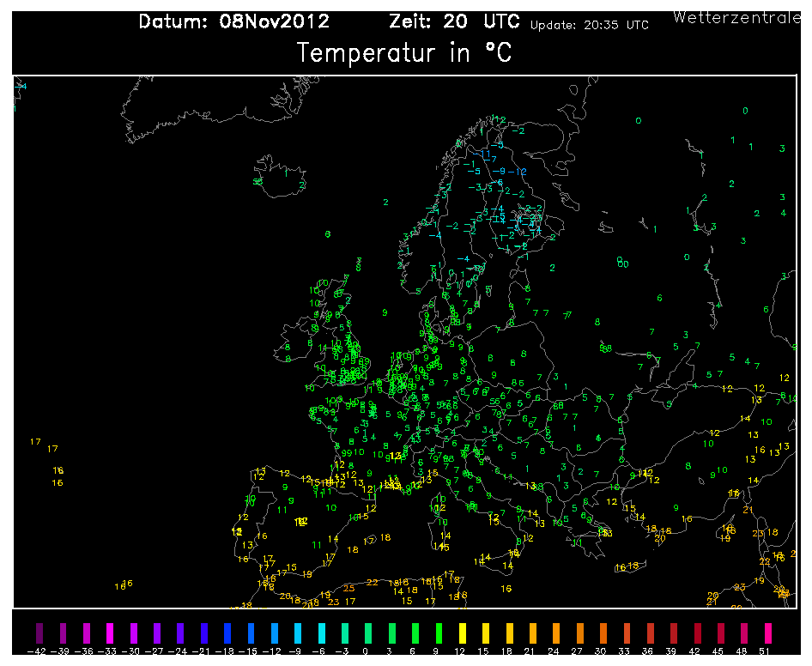Viewport: 812px width, 666px height.
Task: Click the 'Zeit: 20 UTC' time text
Action: click(x=454, y=21)
